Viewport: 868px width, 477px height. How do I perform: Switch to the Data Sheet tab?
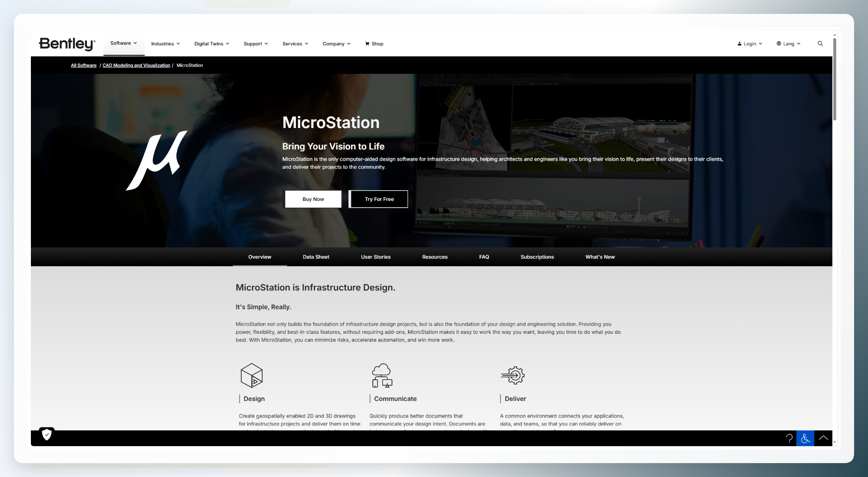coord(316,257)
